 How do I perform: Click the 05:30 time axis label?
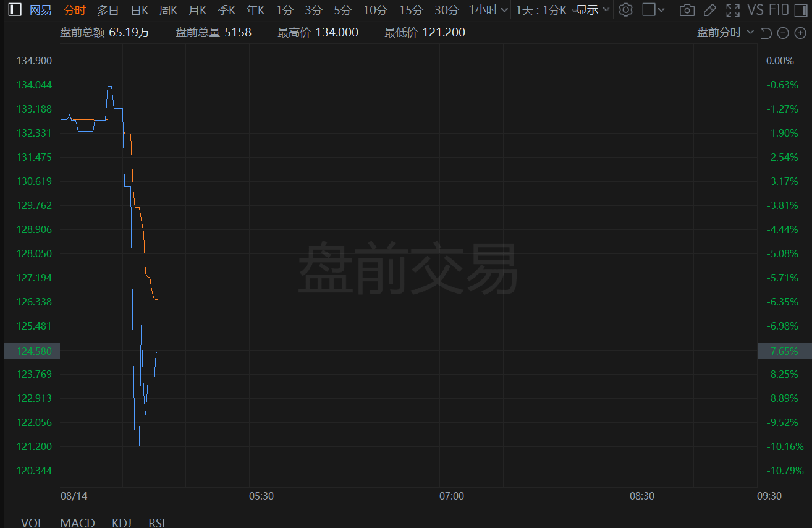point(261,496)
